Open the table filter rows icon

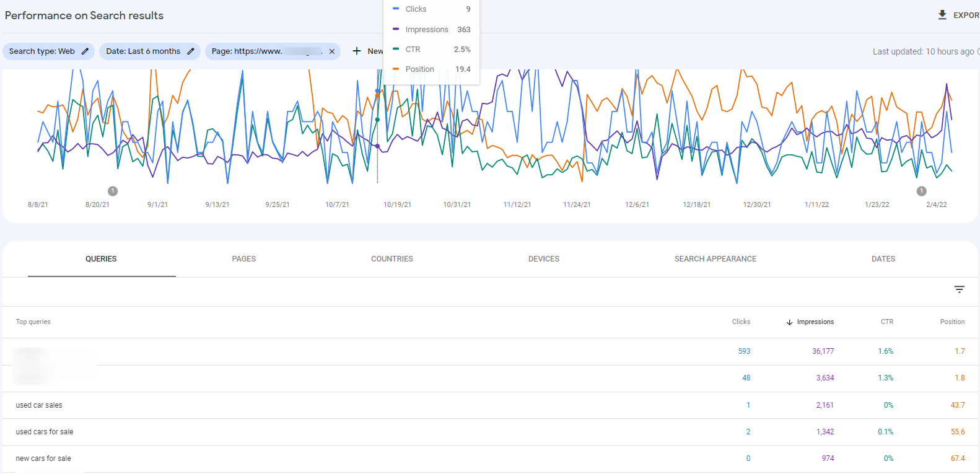959,289
